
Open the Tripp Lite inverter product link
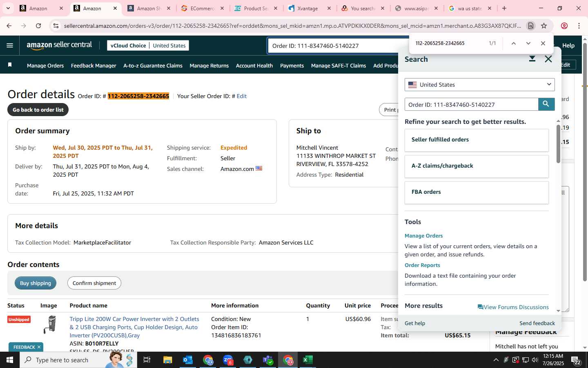coord(134,327)
